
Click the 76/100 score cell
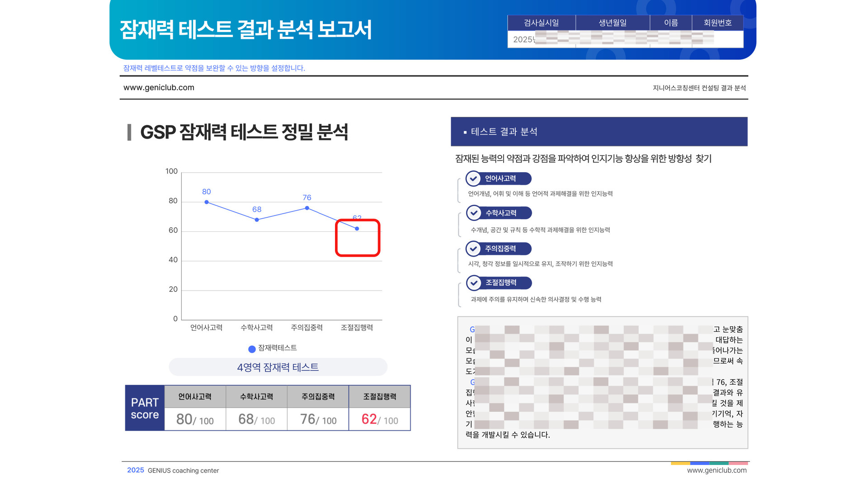tap(318, 419)
